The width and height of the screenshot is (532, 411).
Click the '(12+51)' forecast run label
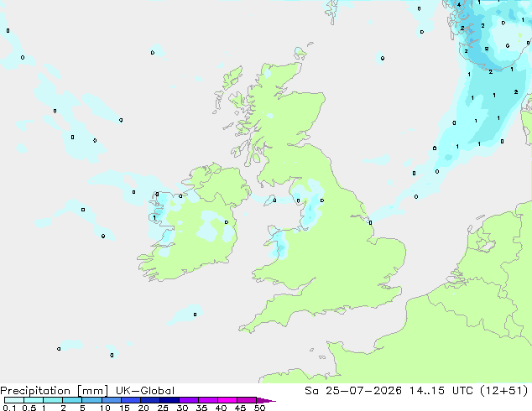(x=504, y=391)
